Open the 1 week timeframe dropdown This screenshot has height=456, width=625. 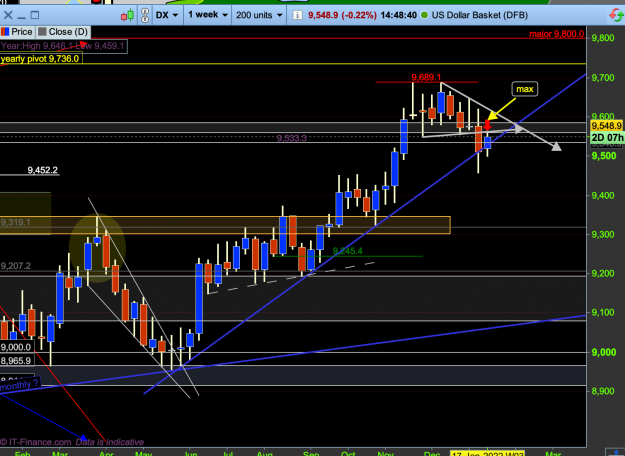point(208,15)
